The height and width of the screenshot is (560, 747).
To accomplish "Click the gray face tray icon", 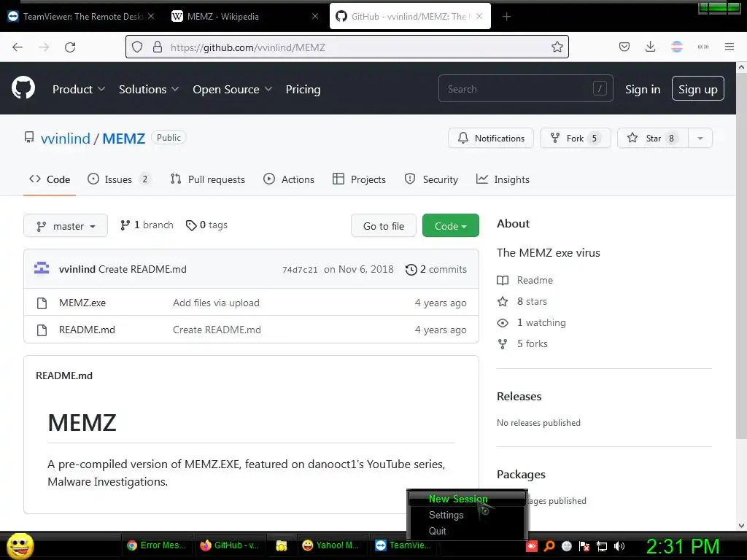I will click(566, 545).
